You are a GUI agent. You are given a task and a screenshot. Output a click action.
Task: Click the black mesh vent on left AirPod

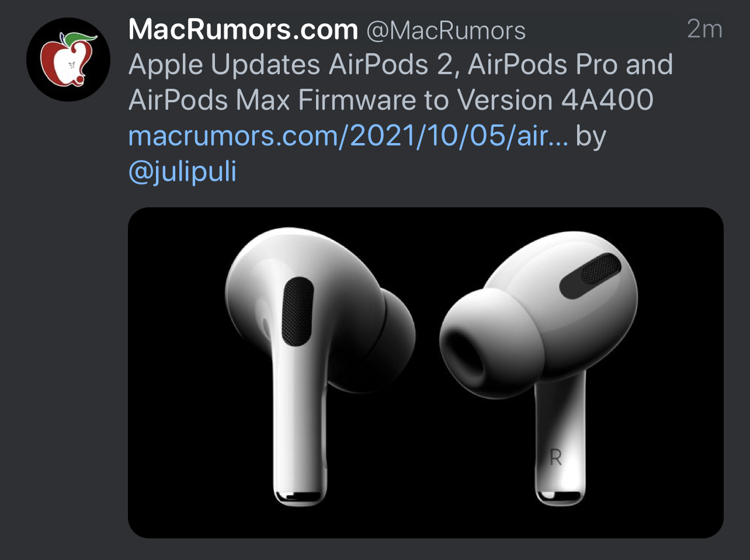click(x=297, y=311)
